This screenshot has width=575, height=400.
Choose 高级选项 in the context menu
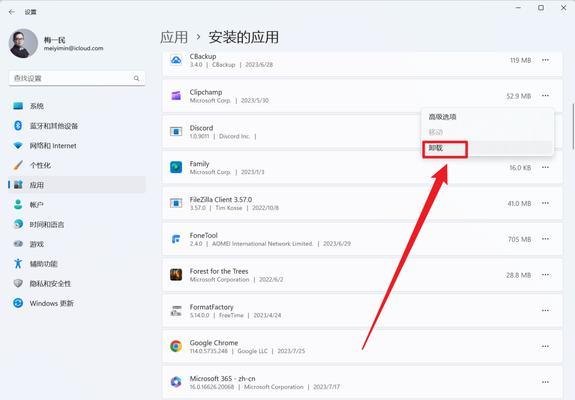coord(487,117)
